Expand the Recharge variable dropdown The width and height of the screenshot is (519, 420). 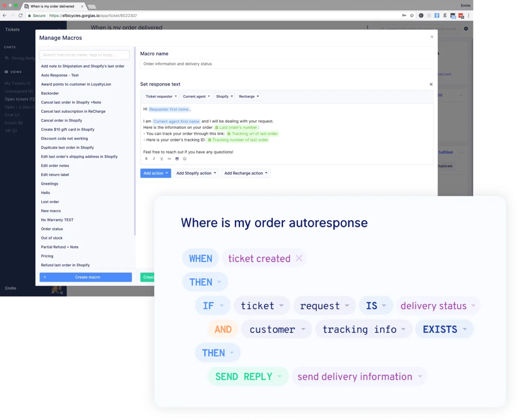249,96
